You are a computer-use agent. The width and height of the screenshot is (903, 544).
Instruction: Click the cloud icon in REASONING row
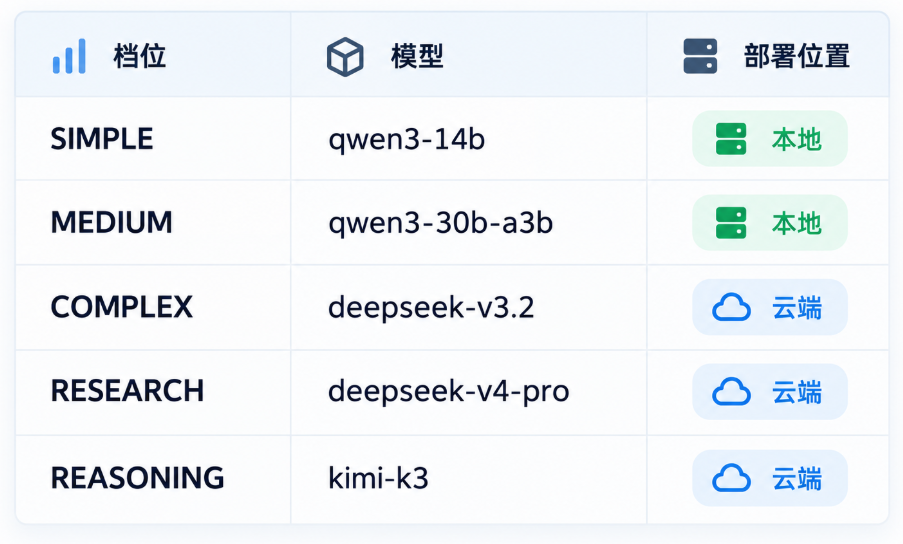pos(731,478)
